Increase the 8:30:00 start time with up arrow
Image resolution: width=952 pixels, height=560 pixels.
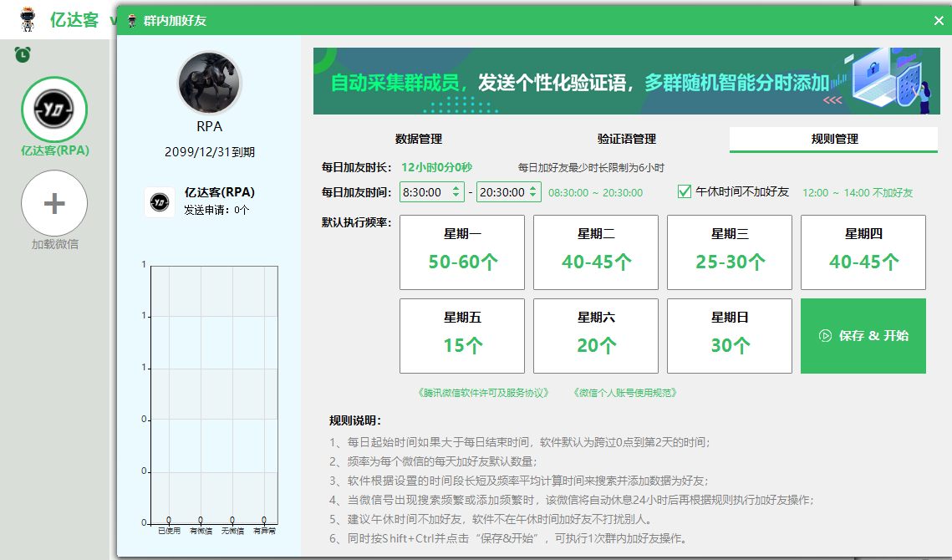456,188
